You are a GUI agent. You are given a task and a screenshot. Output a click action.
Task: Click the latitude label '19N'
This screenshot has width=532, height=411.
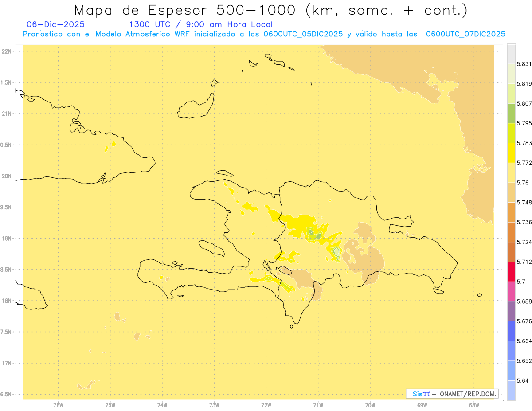pos(7,238)
